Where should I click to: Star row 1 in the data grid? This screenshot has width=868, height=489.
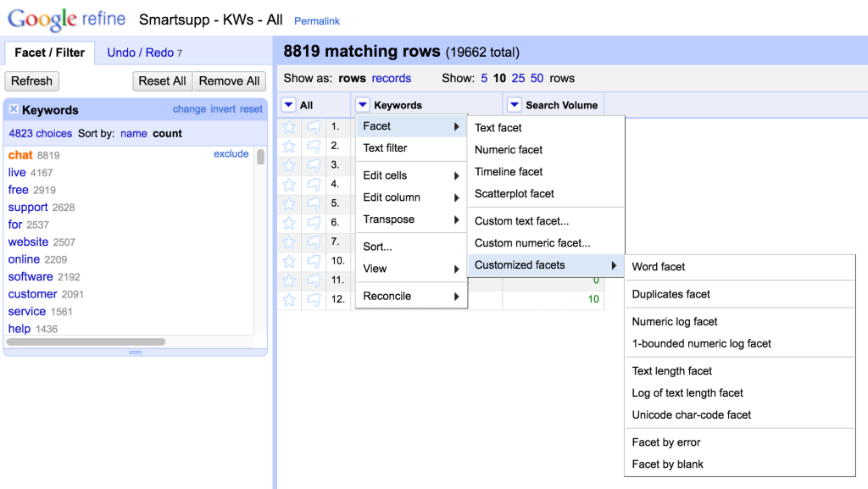click(289, 127)
